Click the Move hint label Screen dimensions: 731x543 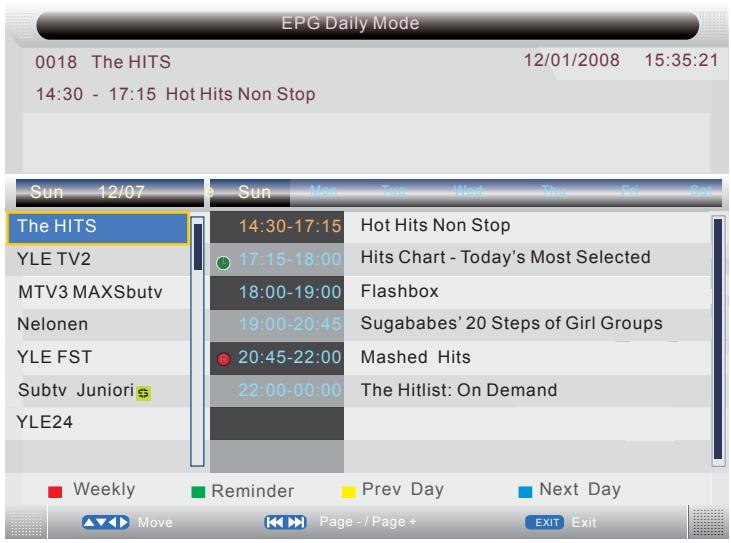coord(155,522)
